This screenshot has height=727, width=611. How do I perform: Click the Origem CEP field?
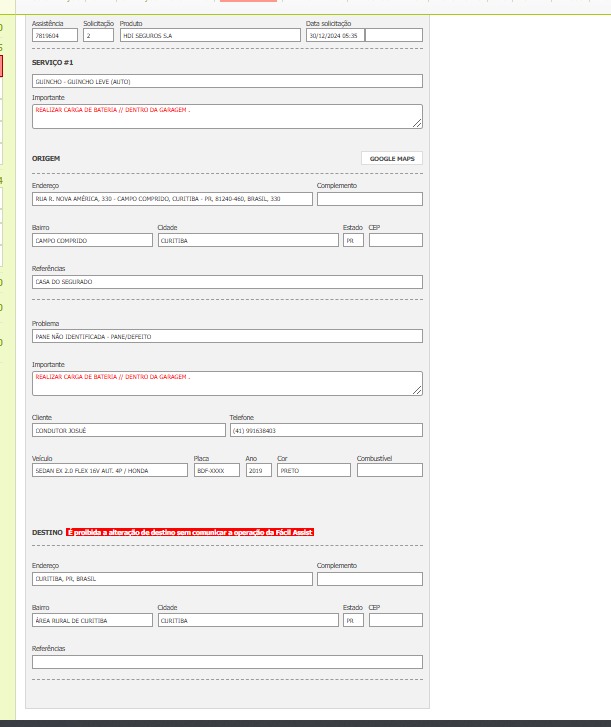tap(396, 240)
